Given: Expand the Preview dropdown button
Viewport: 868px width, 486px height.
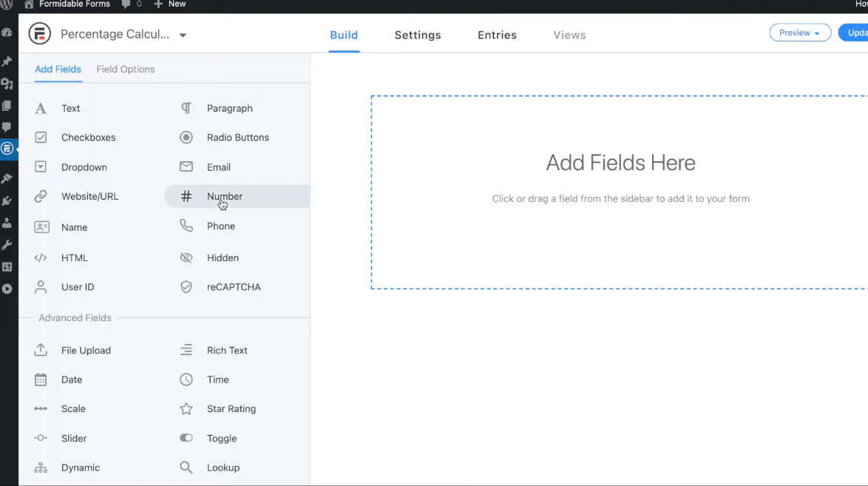Looking at the screenshot, I should tap(799, 33).
